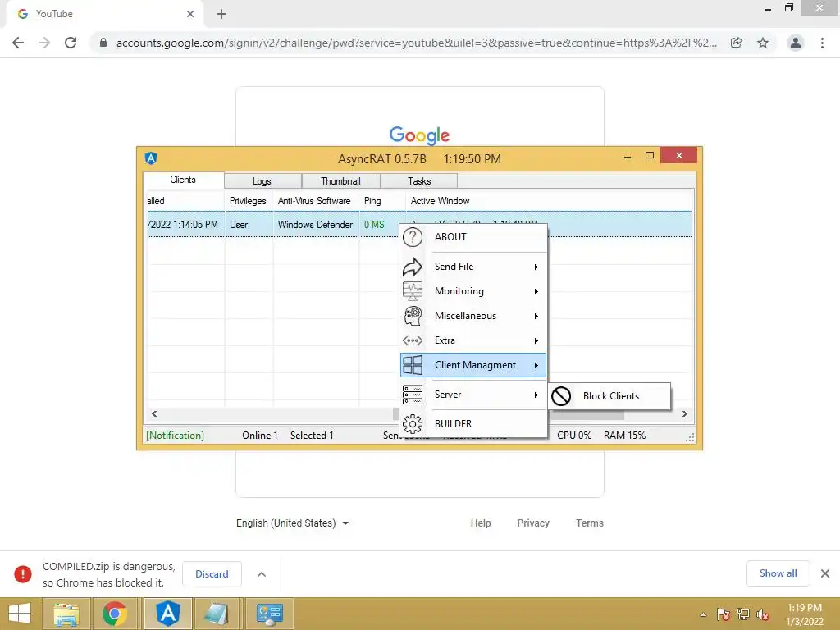Viewport: 840px width, 630px height.
Task: Click network icon in system tray
Action: click(x=743, y=615)
